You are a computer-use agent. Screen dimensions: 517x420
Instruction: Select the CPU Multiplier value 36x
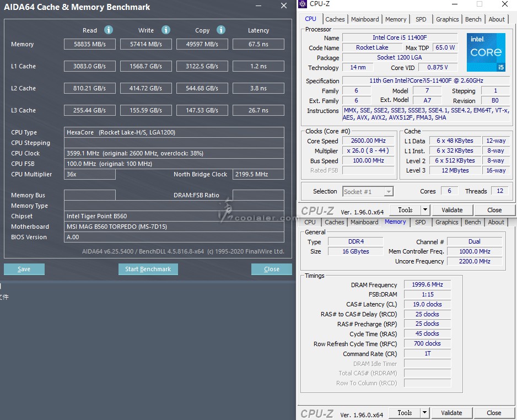click(x=90, y=174)
